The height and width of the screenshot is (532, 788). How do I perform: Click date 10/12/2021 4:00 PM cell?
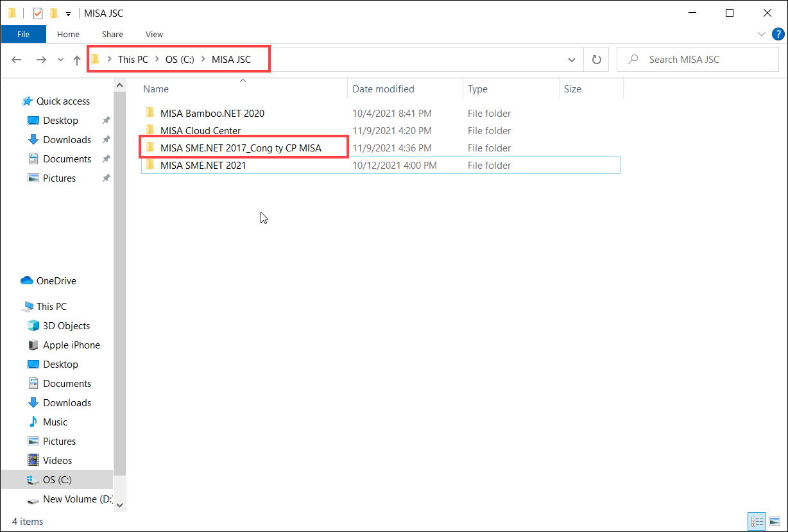(394, 165)
